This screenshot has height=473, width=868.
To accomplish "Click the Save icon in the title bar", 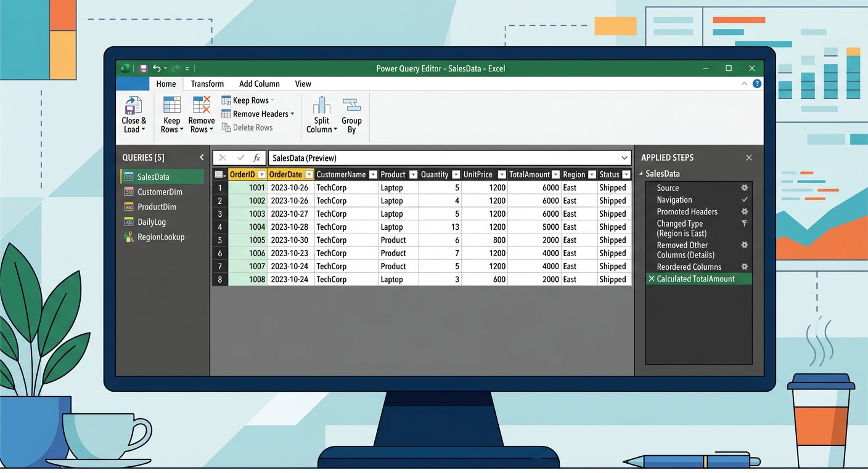I will (144, 68).
